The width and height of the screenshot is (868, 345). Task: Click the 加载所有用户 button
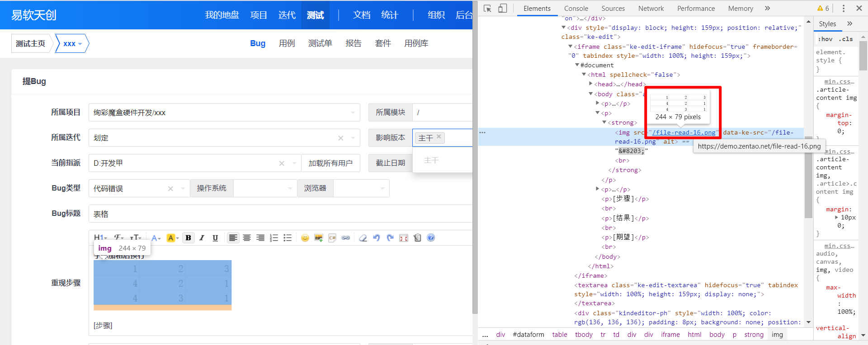pyautogui.click(x=330, y=163)
